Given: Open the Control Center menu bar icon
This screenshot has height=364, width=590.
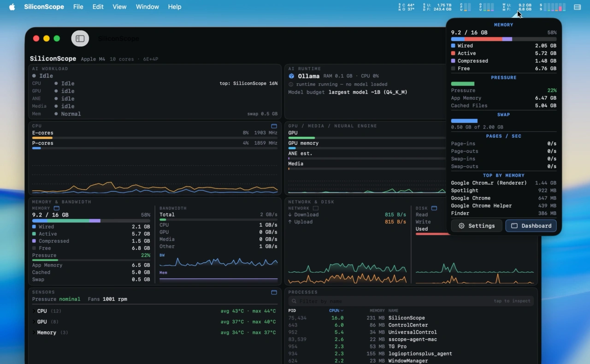Looking at the screenshot, I should pyautogui.click(x=577, y=7).
